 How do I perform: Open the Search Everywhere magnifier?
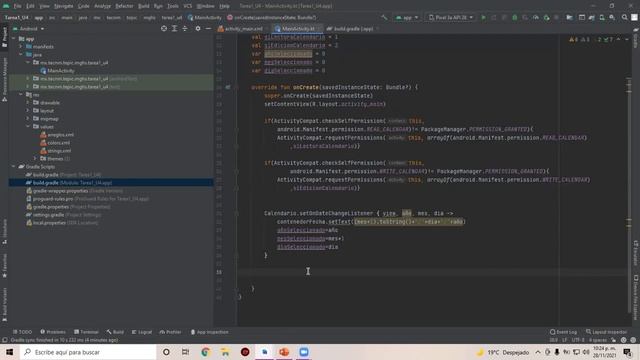pos(624,18)
